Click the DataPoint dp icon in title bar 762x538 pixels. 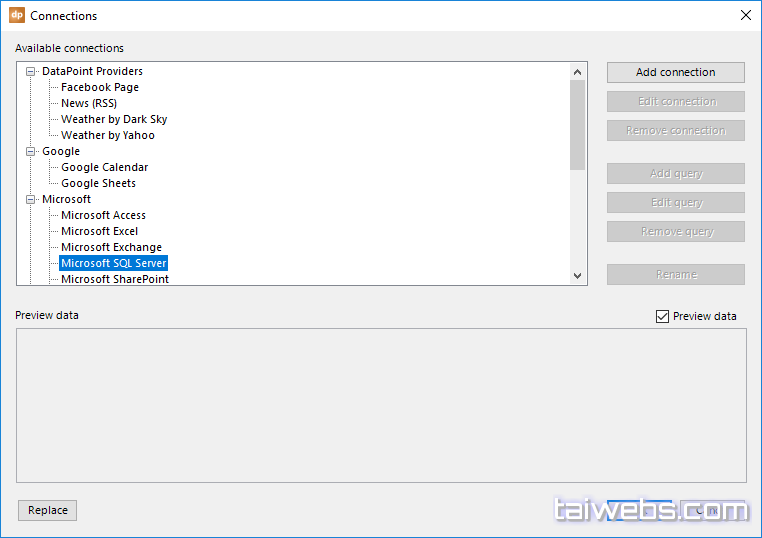tap(16, 16)
